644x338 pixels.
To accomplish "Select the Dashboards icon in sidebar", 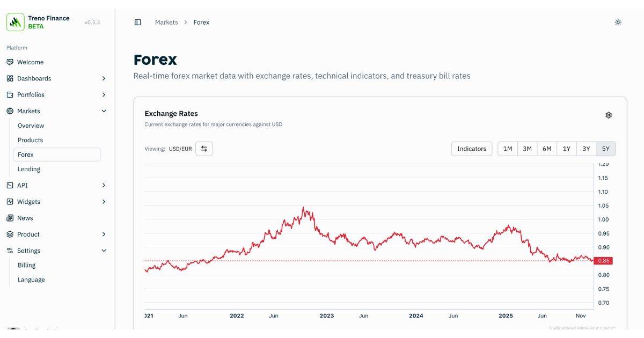I will point(10,78).
